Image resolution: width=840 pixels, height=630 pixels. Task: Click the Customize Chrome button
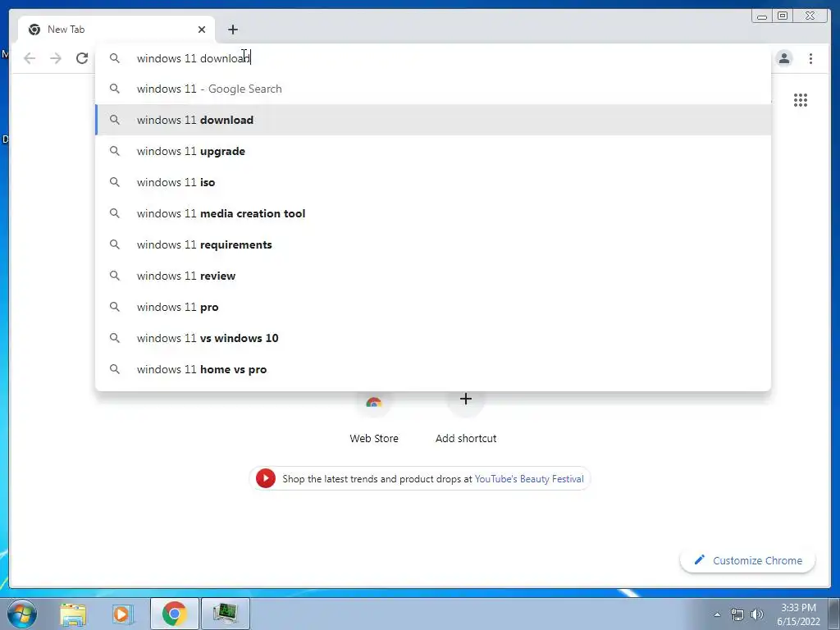tap(748, 560)
